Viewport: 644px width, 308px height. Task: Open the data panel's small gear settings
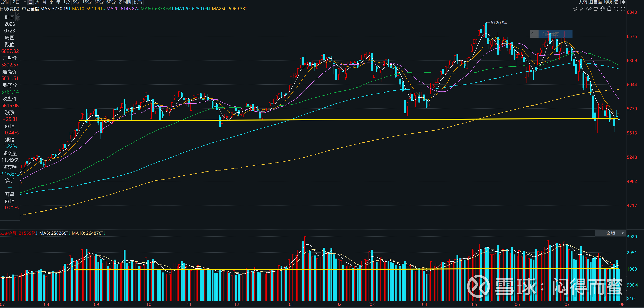(x=18, y=19)
